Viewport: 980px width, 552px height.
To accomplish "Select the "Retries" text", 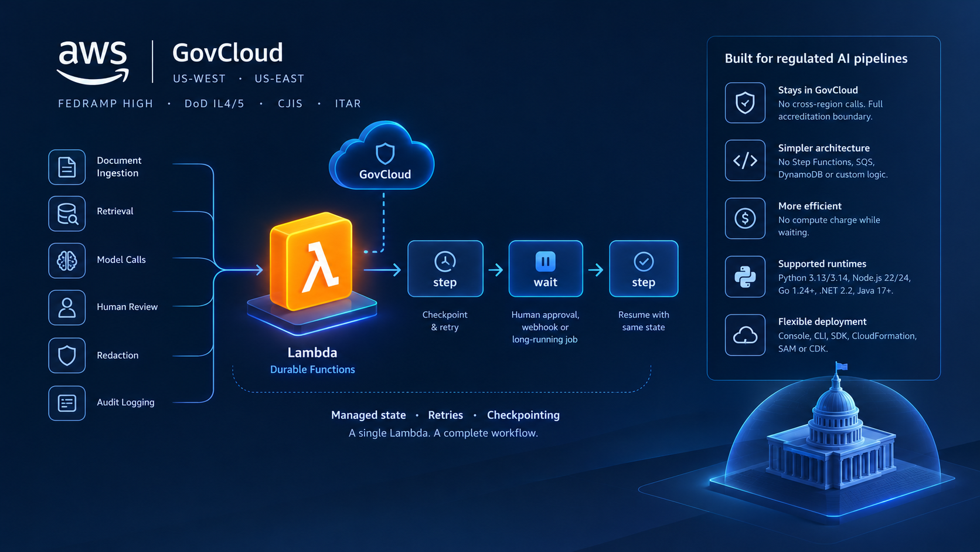I will (x=445, y=415).
